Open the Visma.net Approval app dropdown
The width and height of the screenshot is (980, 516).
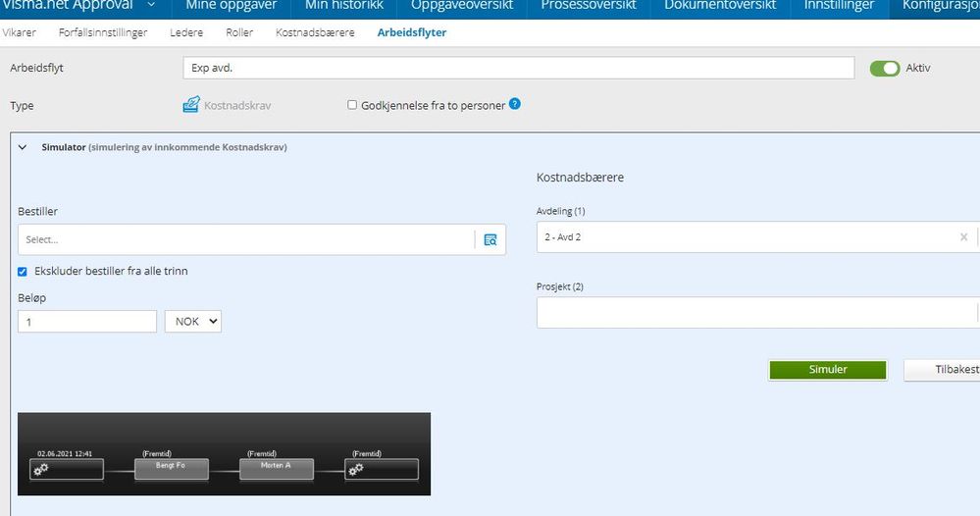pyautogui.click(x=151, y=5)
